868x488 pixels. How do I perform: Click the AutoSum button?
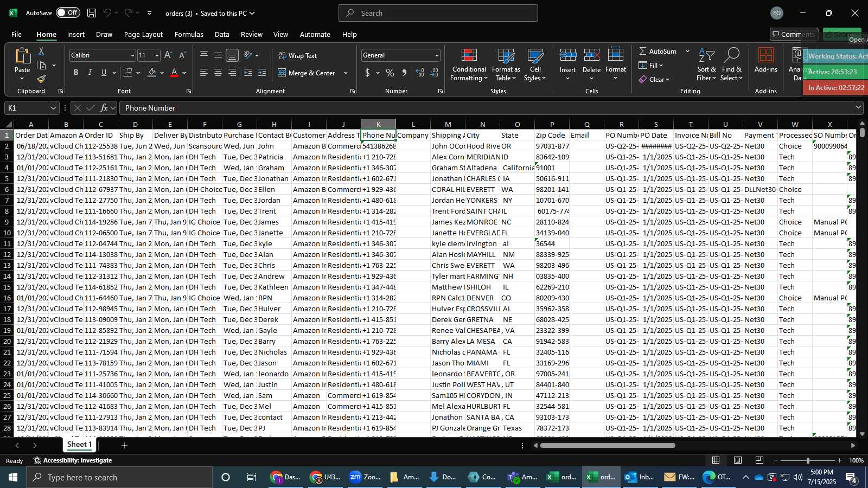(658, 51)
